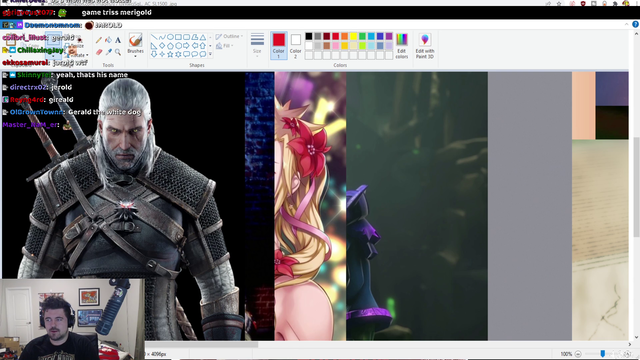640x360 pixels.
Task: Choose the Six-point star shape
Action: (178, 54)
